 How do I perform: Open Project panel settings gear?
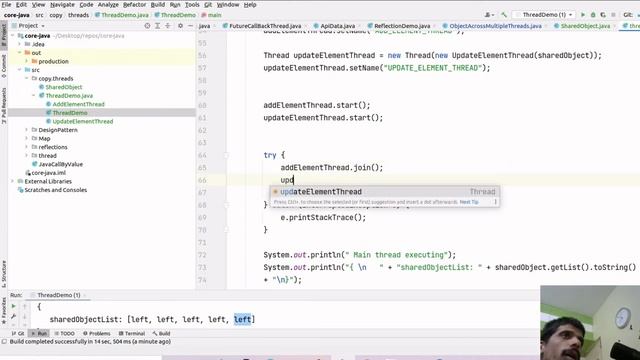pyautogui.click(x=180, y=26)
